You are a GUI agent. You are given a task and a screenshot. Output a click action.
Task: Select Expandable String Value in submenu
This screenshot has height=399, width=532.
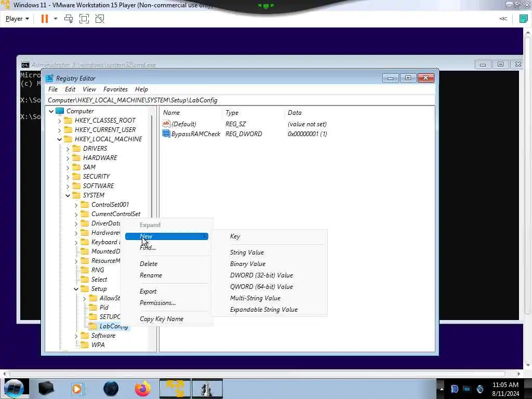point(270,310)
